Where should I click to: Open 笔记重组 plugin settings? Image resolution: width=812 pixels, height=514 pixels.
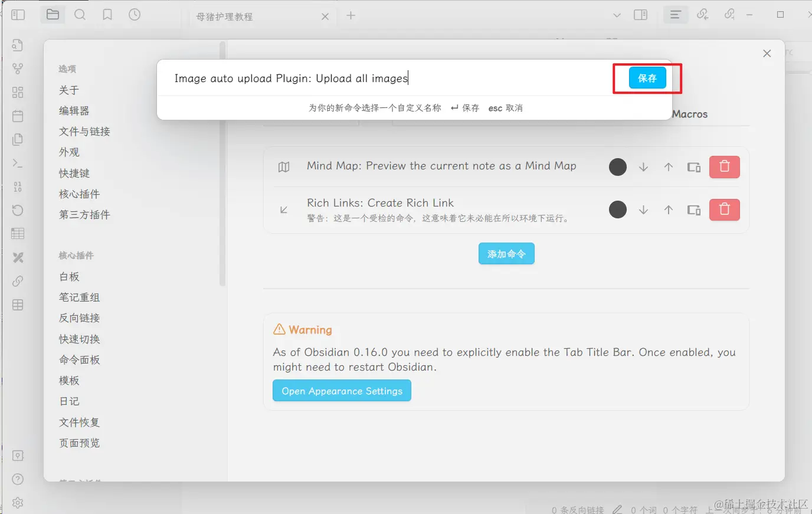80,297
